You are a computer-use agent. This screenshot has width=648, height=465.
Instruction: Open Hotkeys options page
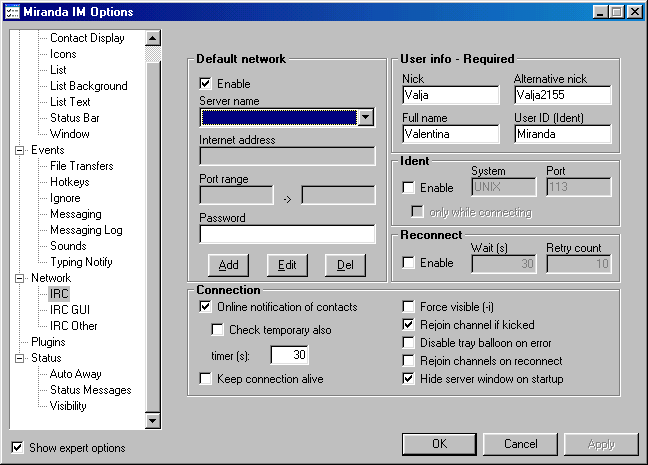[x=70, y=182]
